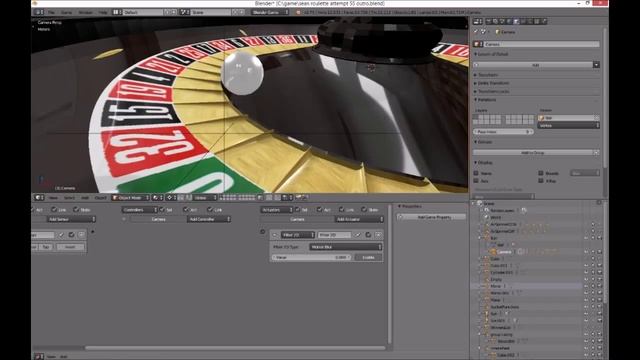The height and width of the screenshot is (360, 640).
Task: Click the Add level of detail button
Action: pos(533,65)
